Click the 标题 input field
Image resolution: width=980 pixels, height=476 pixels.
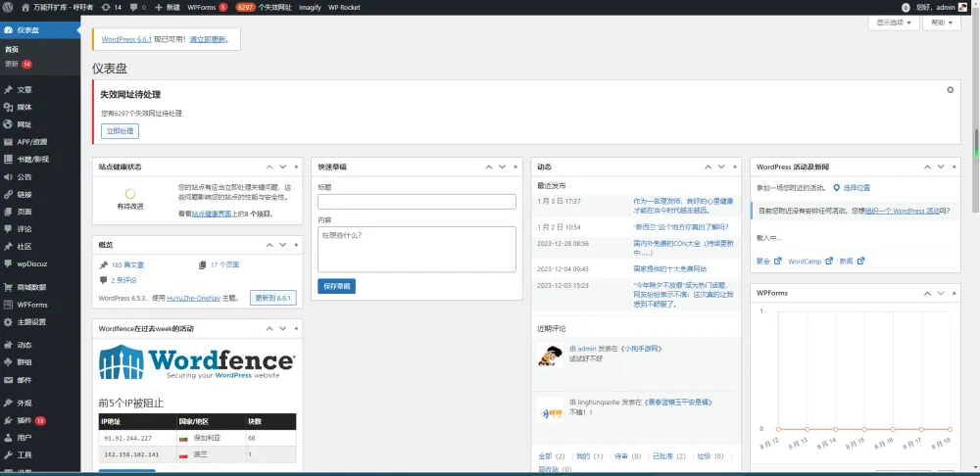[x=416, y=202]
